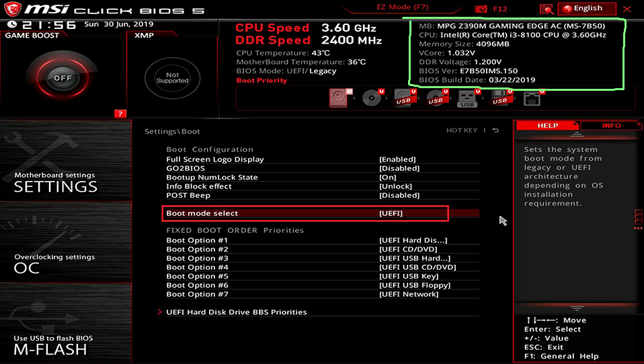Open the BIOS search icon

(547, 9)
